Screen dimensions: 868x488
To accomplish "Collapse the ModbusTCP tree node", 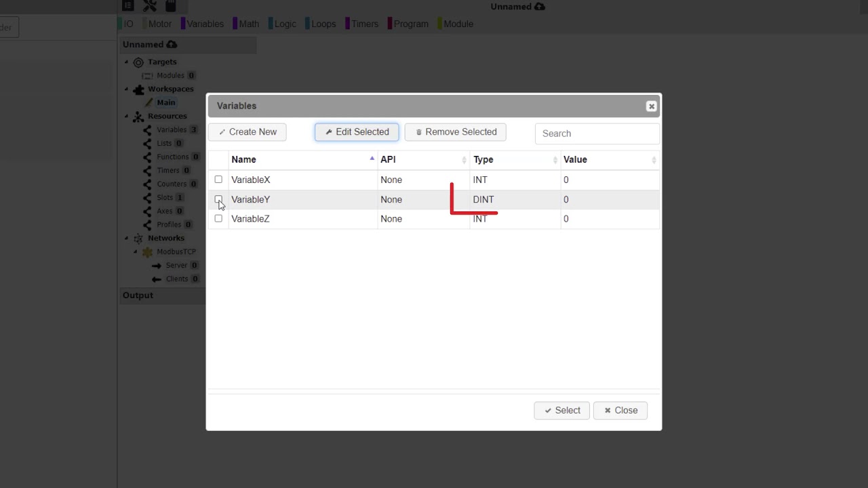I will [x=135, y=252].
